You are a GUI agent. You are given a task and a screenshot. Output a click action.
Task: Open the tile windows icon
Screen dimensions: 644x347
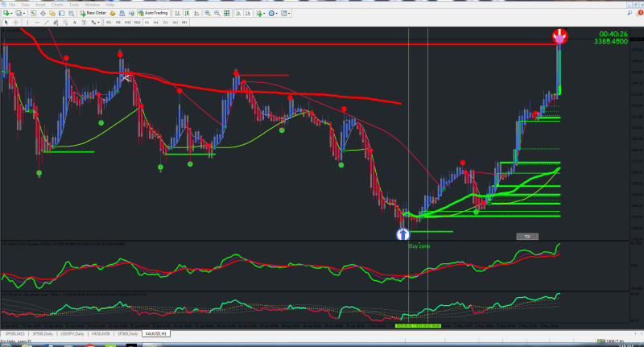(x=227, y=13)
